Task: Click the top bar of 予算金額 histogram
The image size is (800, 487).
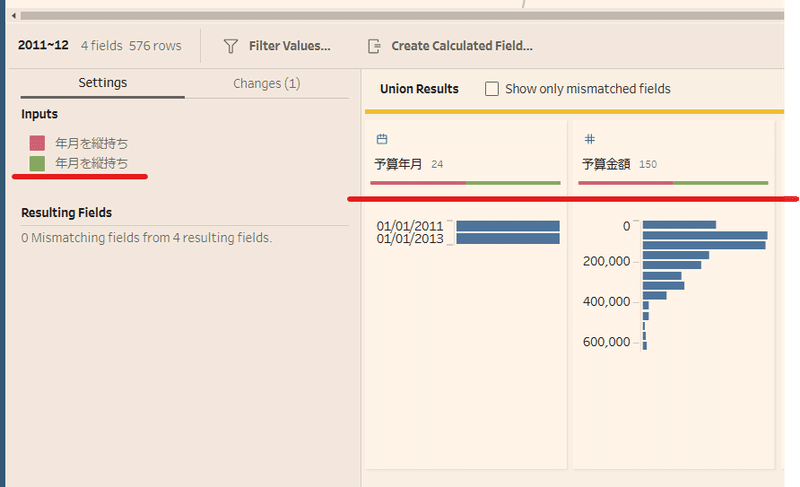Action: pos(679,224)
